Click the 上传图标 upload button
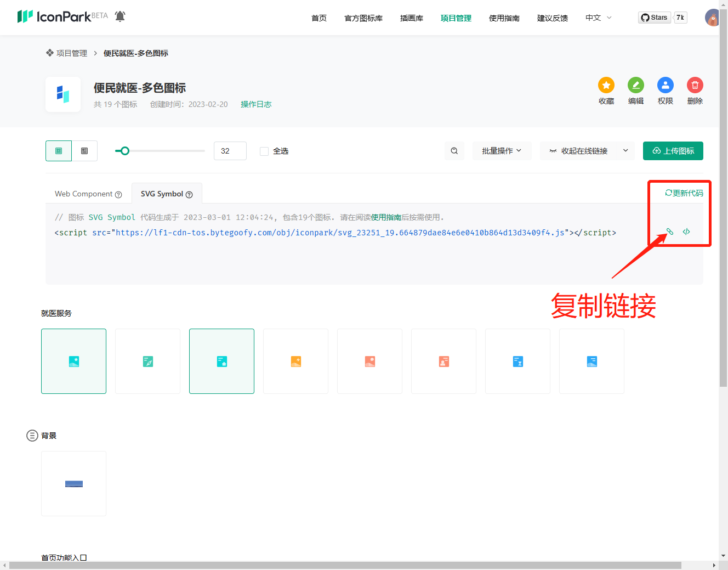This screenshot has width=728, height=570. [673, 151]
